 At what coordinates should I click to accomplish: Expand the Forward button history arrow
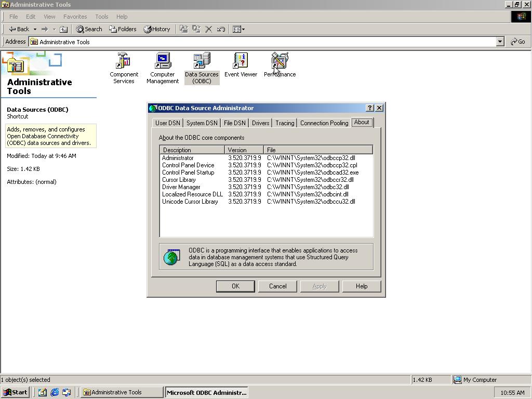[54, 29]
